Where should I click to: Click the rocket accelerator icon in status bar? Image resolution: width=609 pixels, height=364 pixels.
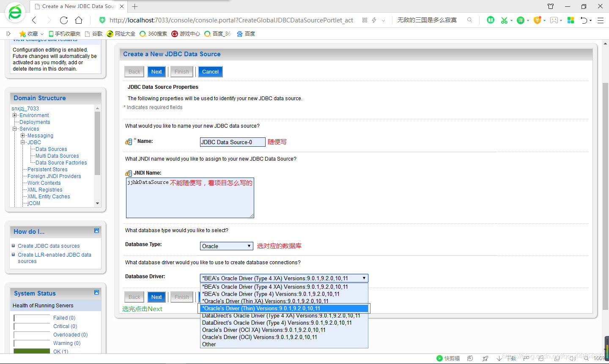click(486, 358)
